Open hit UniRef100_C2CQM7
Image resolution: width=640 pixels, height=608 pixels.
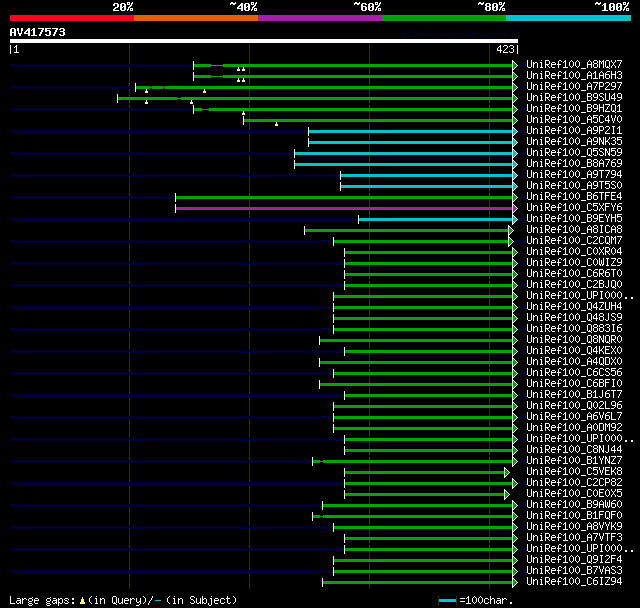(574, 241)
